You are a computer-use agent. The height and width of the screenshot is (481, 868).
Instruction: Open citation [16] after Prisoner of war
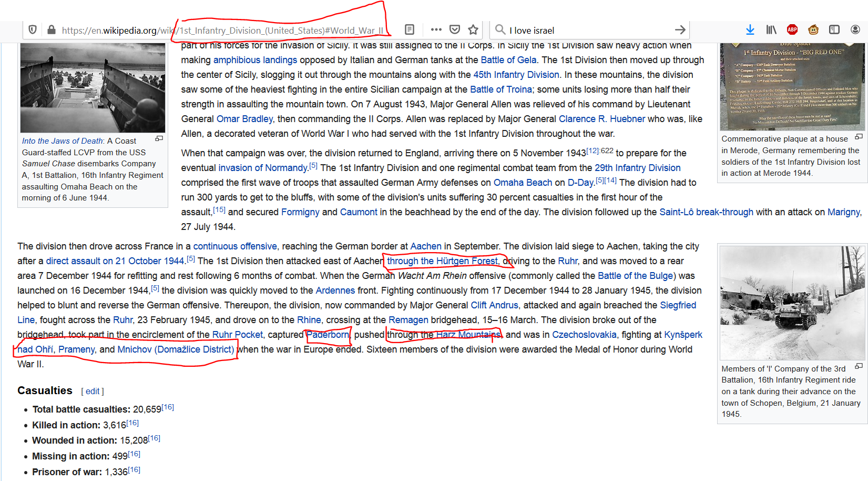click(x=134, y=470)
